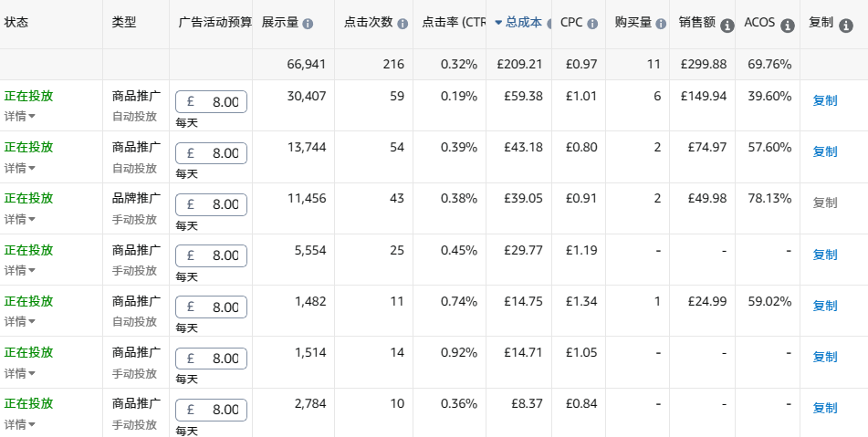The width and height of the screenshot is (868, 437).
Task: Open the 购买量 info icon tooltip
Action: [660, 24]
